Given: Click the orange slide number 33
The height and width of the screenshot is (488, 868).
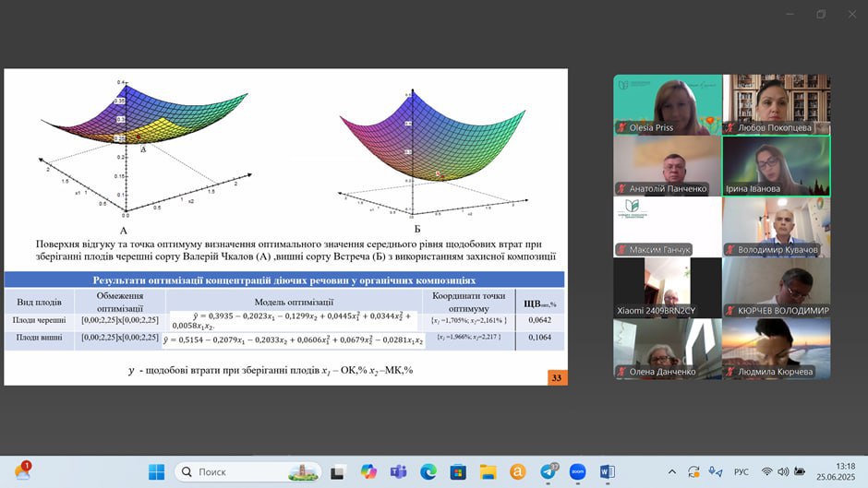Looking at the screenshot, I should point(556,377).
